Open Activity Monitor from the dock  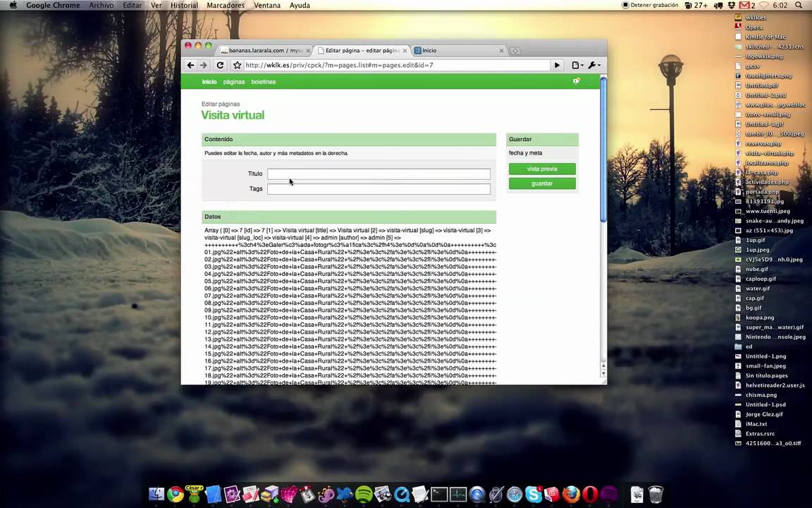click(458, 494)
